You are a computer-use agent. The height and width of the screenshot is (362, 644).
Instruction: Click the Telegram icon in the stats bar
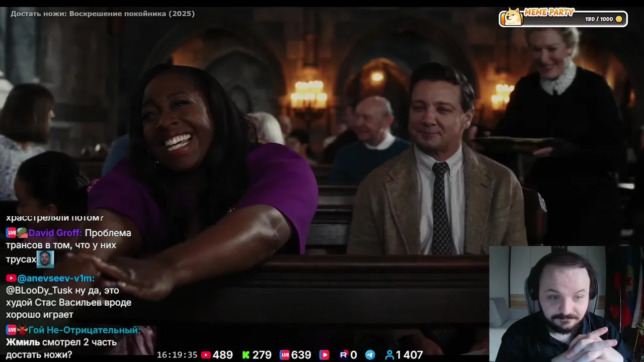[370, 355]
